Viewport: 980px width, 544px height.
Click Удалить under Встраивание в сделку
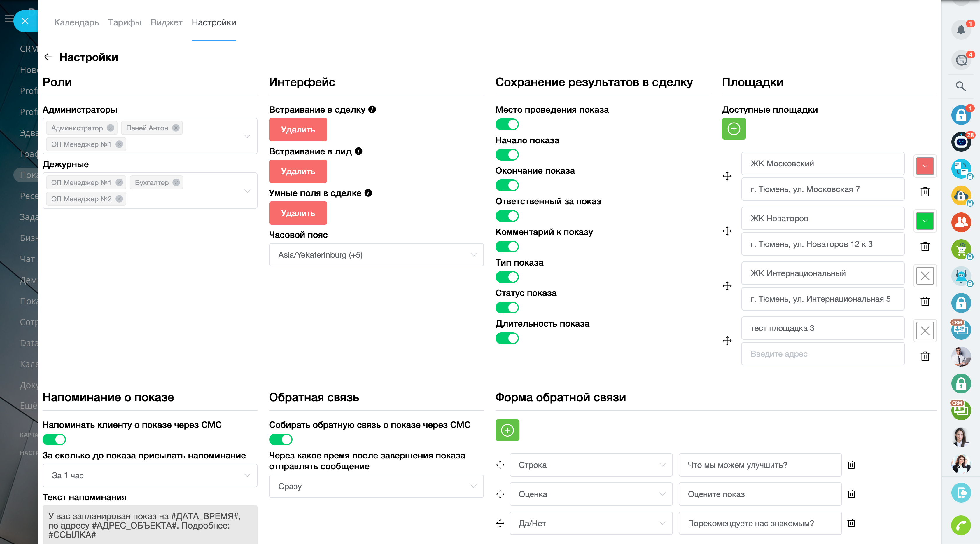pos(298,129)
